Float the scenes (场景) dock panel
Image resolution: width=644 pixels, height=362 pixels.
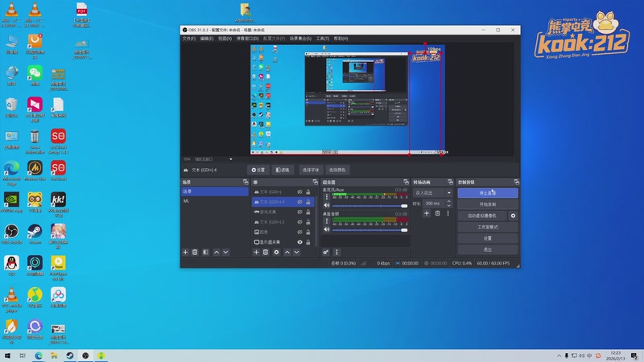[246, 182]
